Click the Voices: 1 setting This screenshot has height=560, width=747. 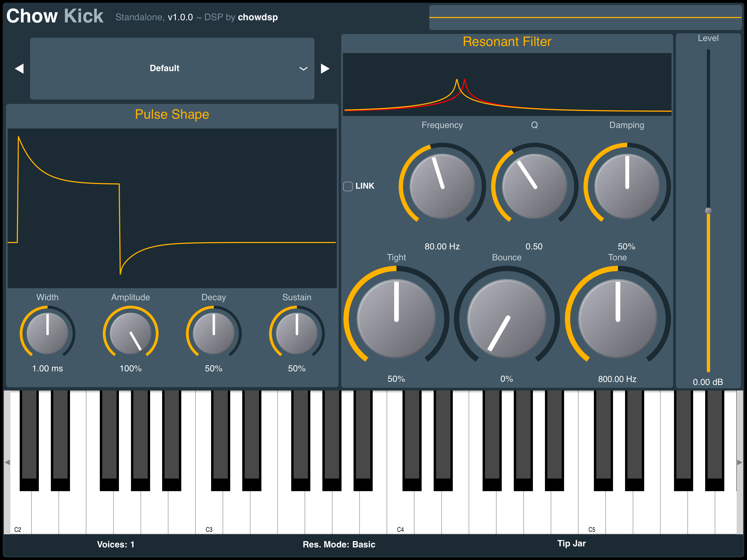(115, 544)
